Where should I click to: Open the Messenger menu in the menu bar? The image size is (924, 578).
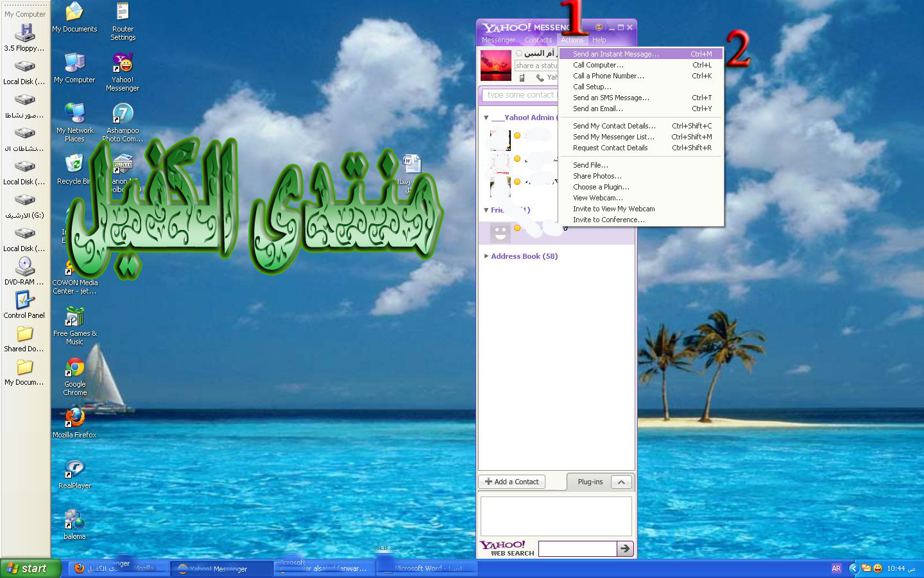tap(499, 40)
